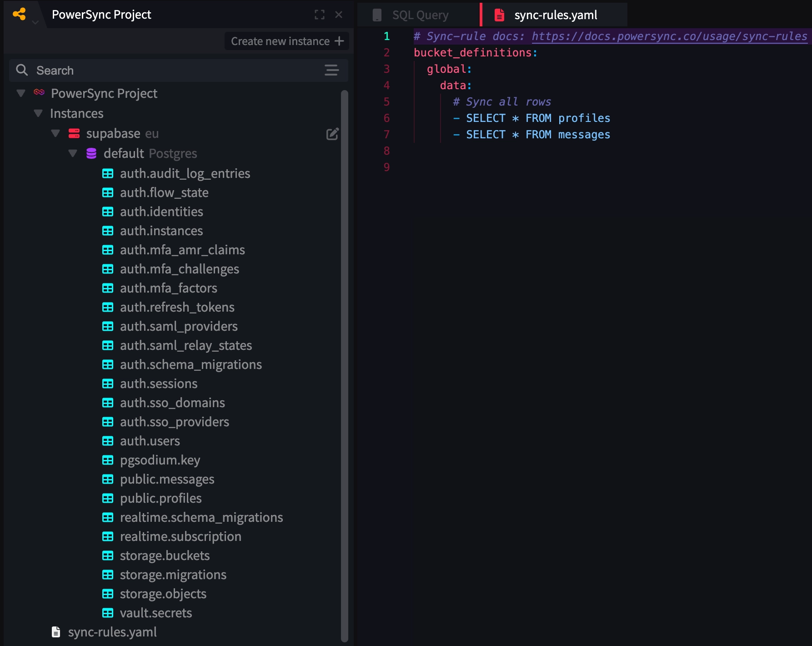Open storage.buckets table row

click(156, 555)
